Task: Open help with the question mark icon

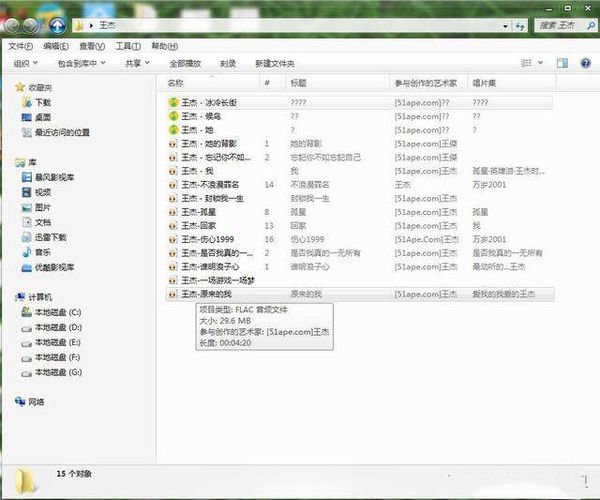Action: 585,63
